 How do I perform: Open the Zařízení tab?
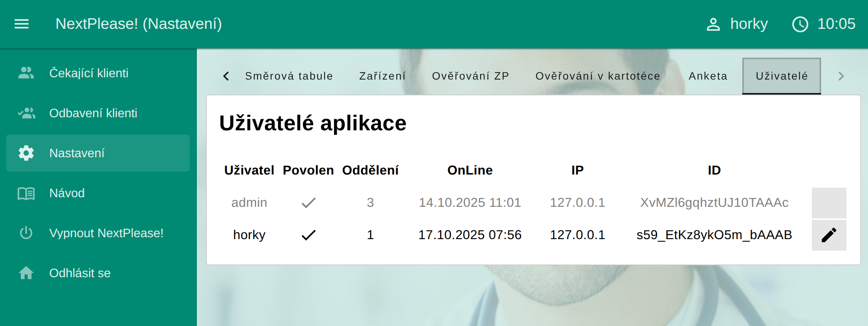(x=382, y=76)
